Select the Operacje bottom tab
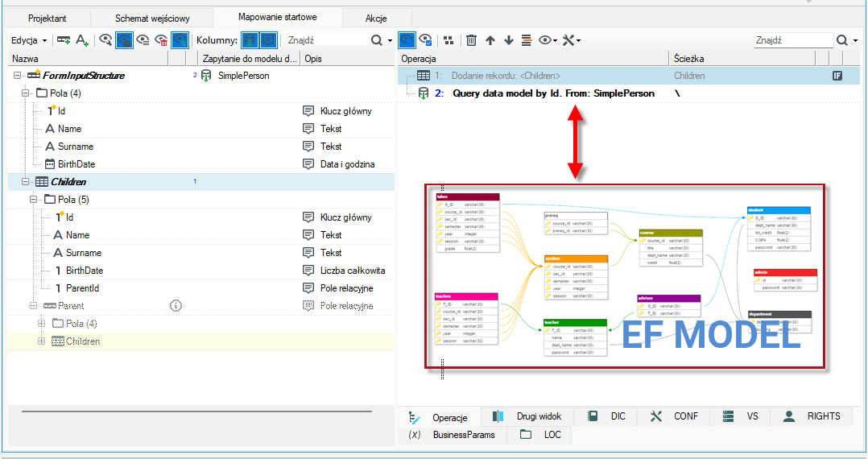This screenshot has width=868, height=459. pos(438,417)
